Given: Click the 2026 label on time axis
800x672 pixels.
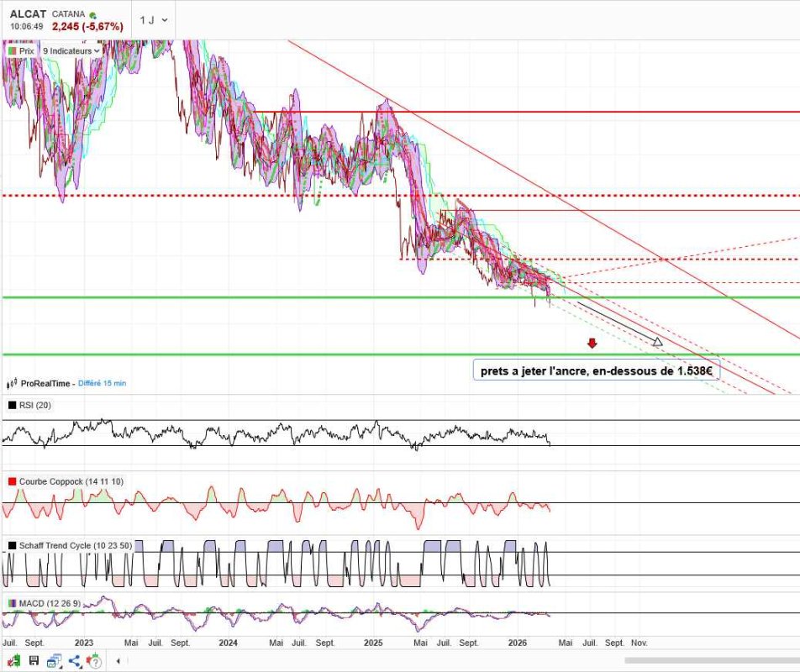Looking at the screenshot, I should tap(518, 643).
